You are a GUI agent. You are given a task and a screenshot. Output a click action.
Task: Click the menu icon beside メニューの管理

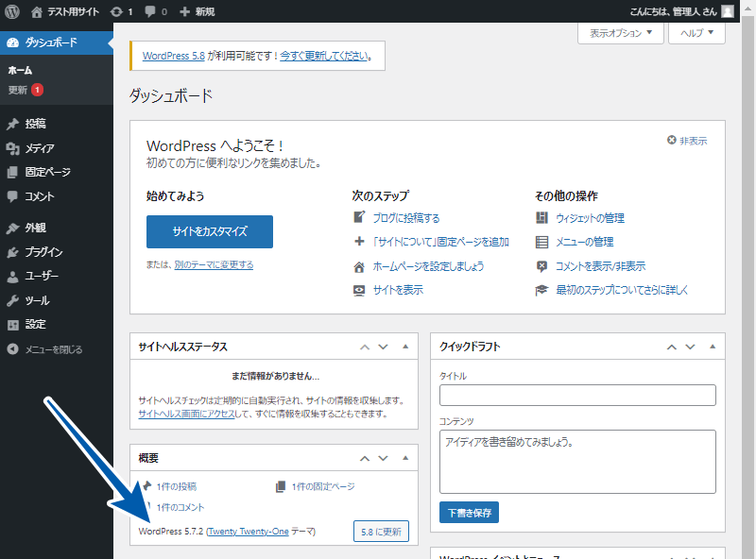pyautogui.click(x=541, y=242)
